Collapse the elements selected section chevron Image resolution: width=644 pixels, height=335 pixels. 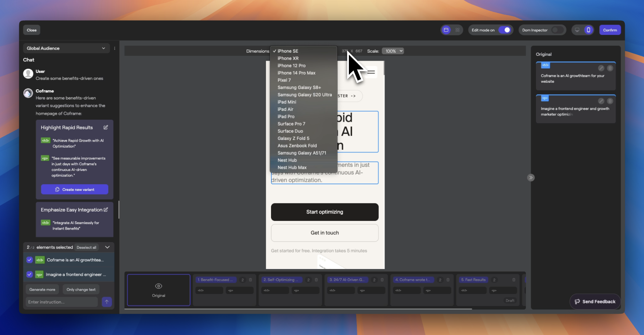[107, 247]
